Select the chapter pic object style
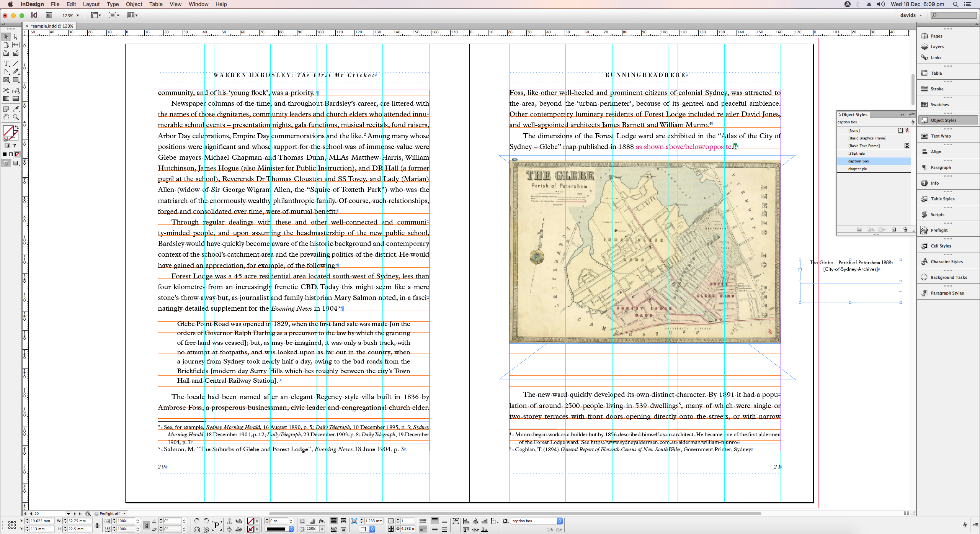The width and height of the screenshot is (980, 534). coord(857,169)
